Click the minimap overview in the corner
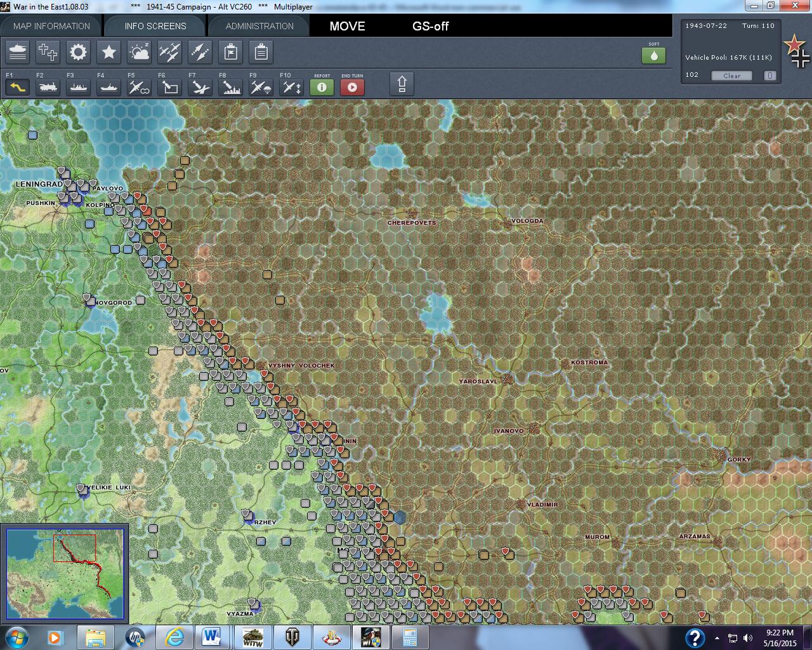The height and width of the screenshot is (650, 812). pos(65,573)
